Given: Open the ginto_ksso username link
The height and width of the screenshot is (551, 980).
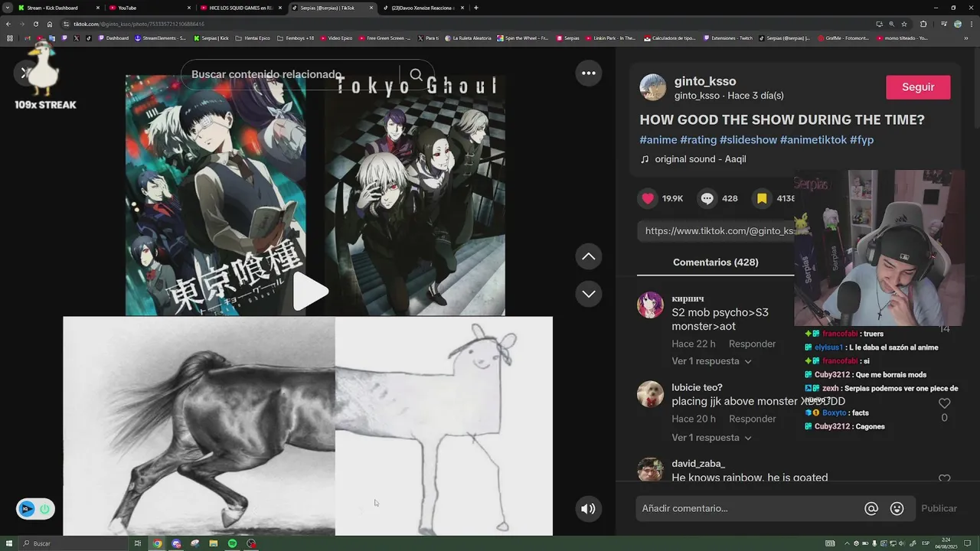Looking at the screenshot, I should [705, 81].
